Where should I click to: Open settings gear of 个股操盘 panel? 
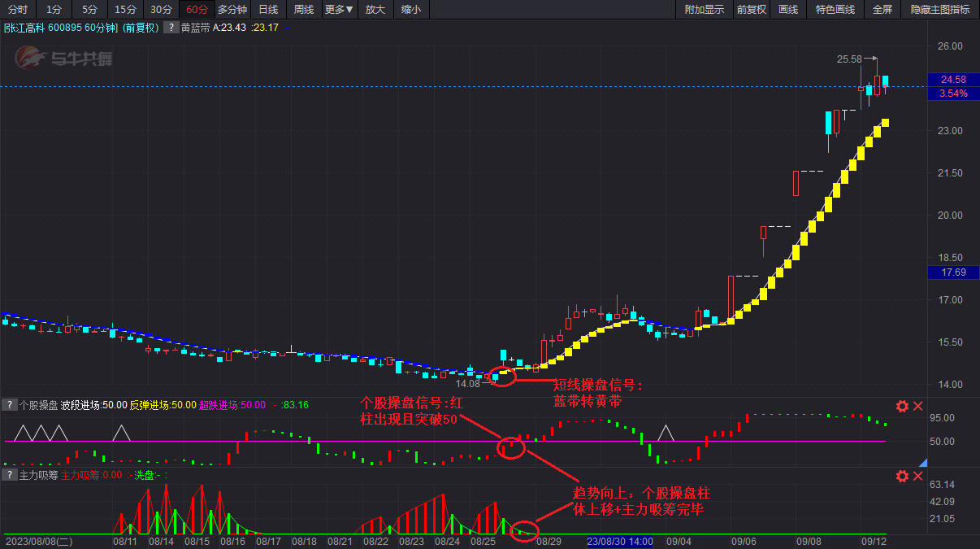(x=902, y=406)
